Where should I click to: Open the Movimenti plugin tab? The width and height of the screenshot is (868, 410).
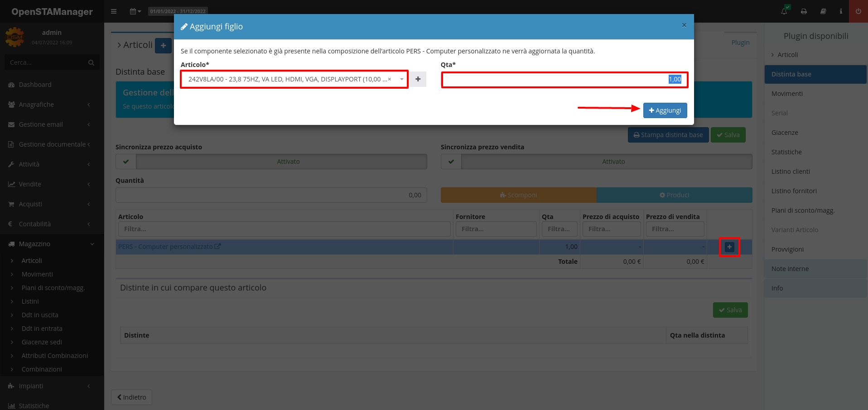(x=787, y=94)
